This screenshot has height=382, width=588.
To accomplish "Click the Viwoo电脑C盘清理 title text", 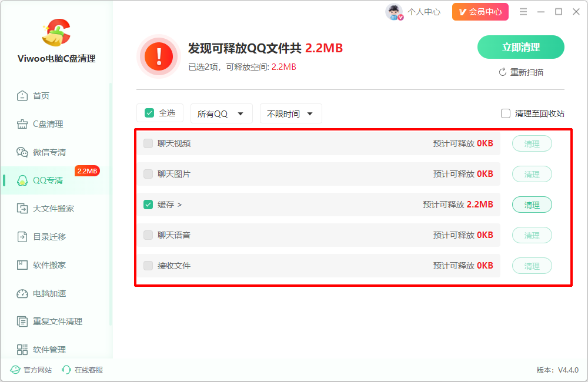I will (56, 59).
